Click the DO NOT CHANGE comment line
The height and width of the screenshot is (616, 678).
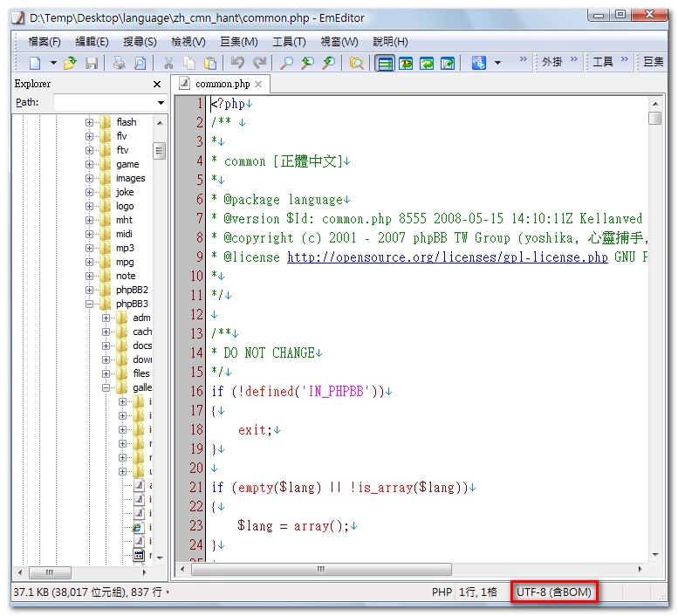pyautogui.click(x=264, y=353)
